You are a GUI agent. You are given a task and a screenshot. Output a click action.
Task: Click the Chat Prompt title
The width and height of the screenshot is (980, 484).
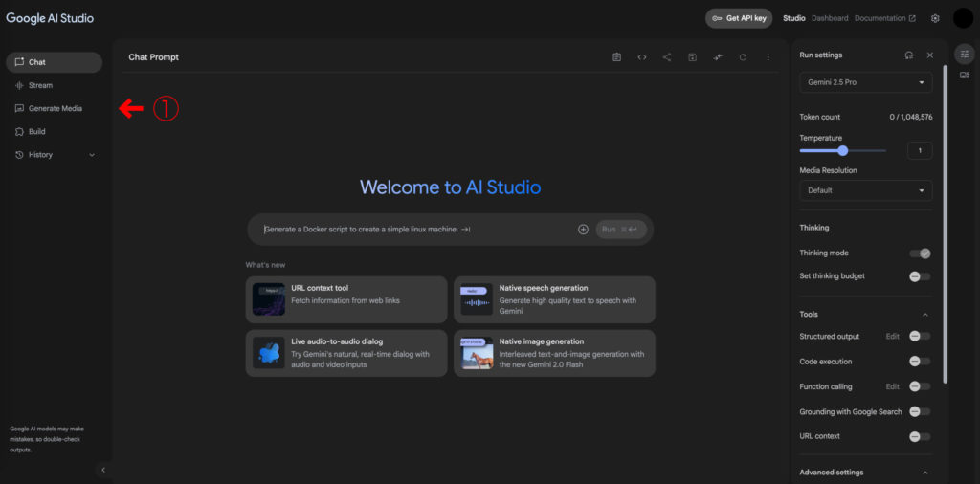pos(154,56)
